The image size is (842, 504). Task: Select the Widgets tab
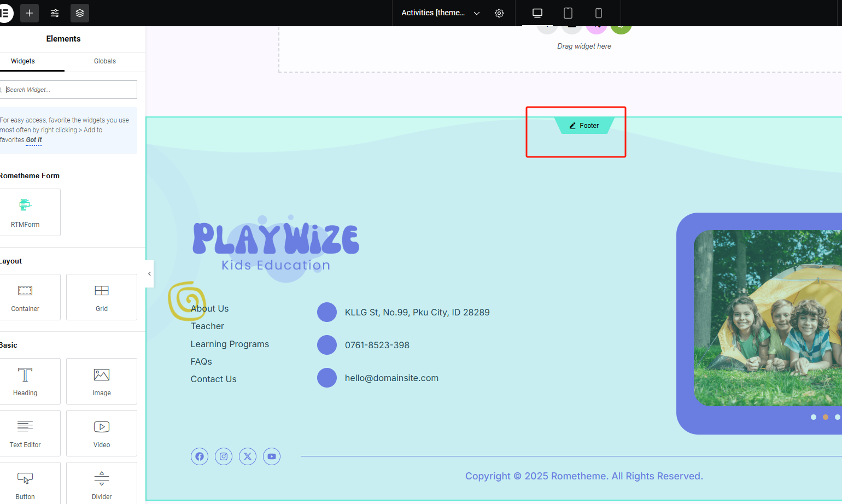pyautogui.click(x=23, y=61)
